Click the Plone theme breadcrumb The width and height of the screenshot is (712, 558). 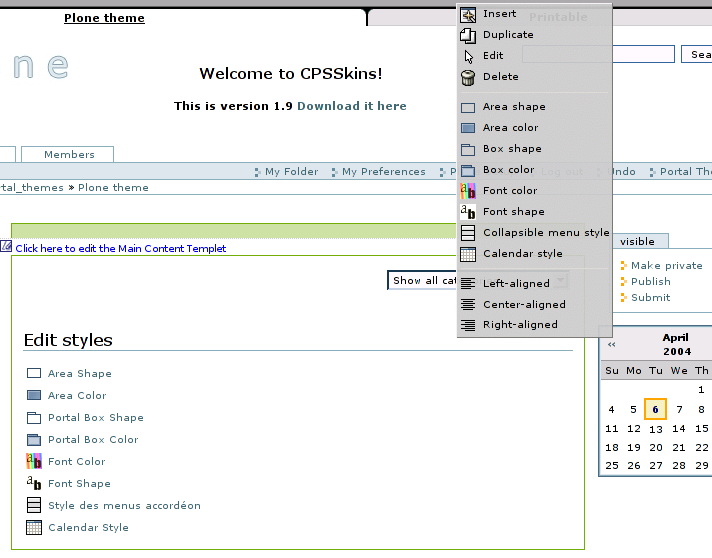click(113, 188)
